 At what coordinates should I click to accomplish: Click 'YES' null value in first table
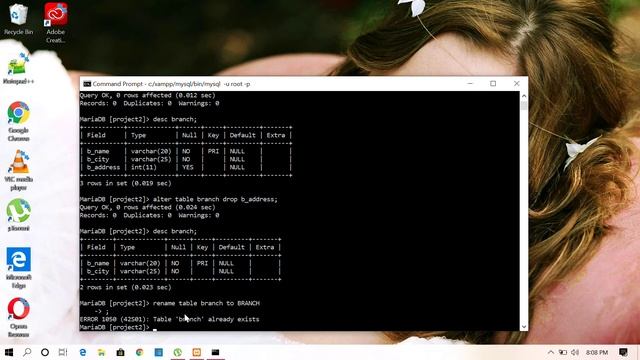(188, 167)
